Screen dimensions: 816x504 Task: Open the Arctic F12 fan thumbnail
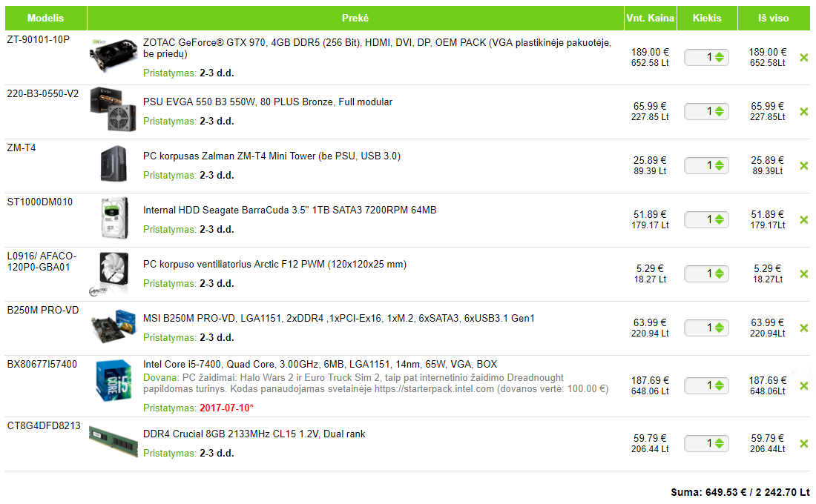109,273
